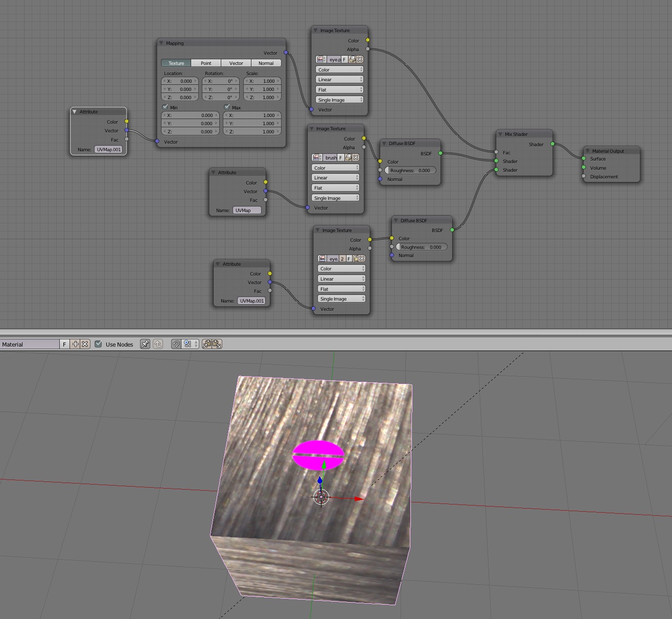Click the Surface input socket on Material Output
Viewport: 672px width, 619px height.
point(584,158)
